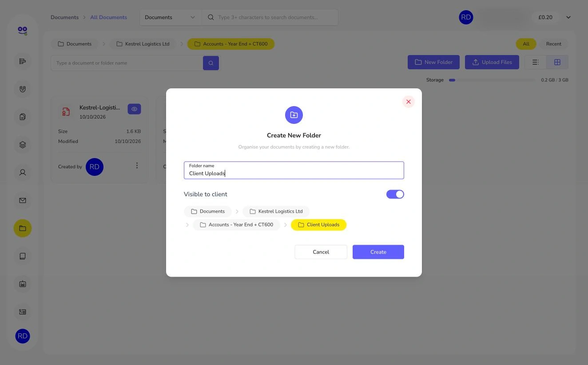The width and height of the screenshot is (588, 365).
Task: Close the Create New Folder dialog
Action: 409,102
